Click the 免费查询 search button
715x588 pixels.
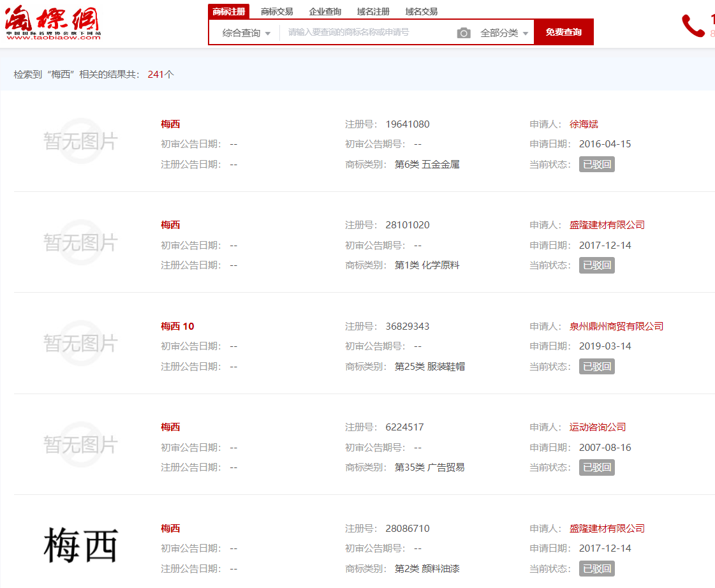coord(563,33)
